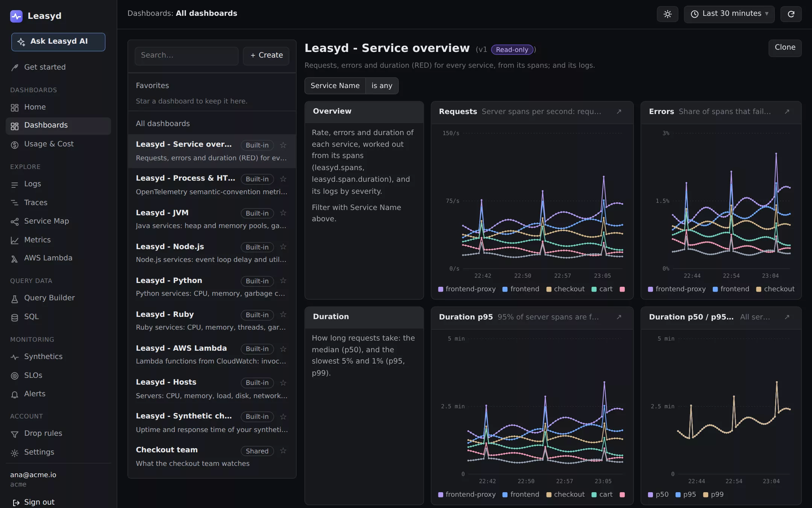The image size is (812, 508).
Task: Open the Checkout team dashboard
Action: pos(212,456)
